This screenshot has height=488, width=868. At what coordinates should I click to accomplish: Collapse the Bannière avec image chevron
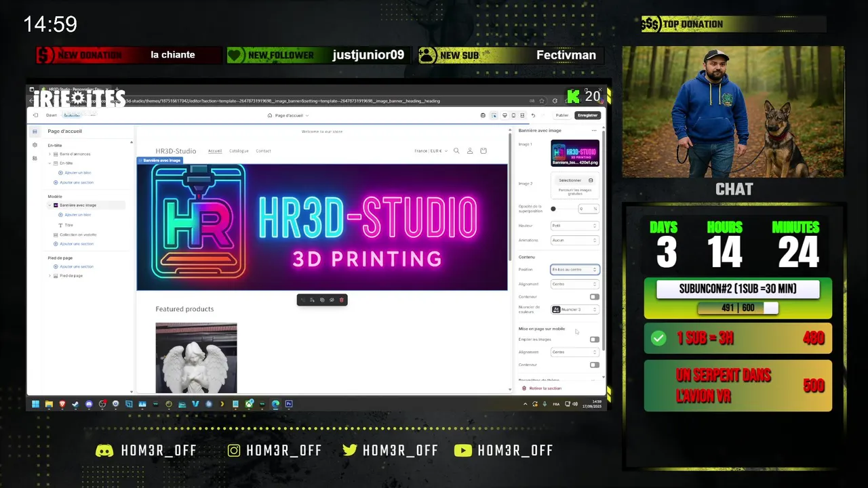click(50, 205)
